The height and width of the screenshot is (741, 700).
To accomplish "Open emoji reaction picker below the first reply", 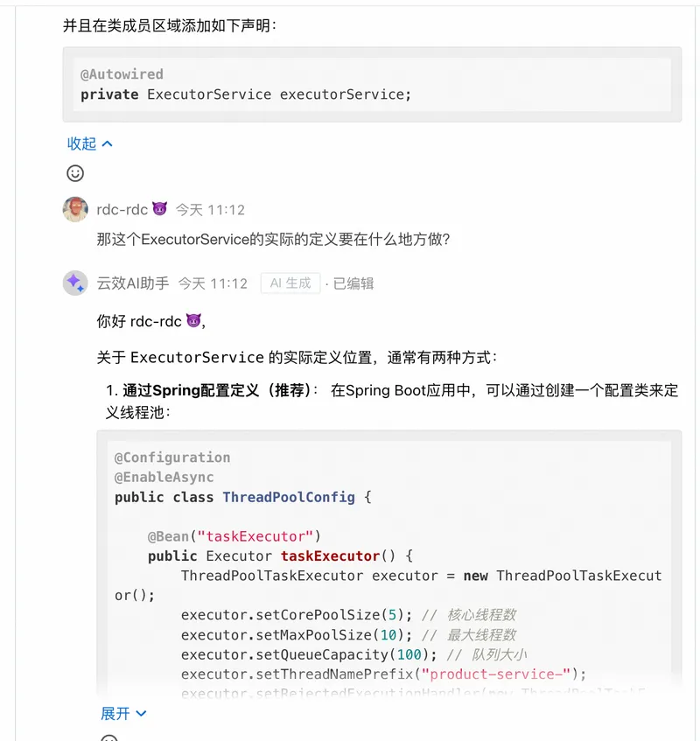I will (x=75, y=173).
